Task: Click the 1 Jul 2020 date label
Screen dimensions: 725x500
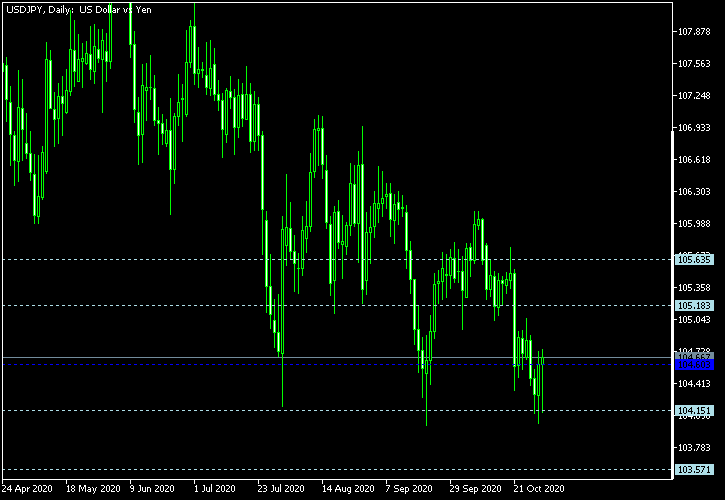Action: [215, 488]
